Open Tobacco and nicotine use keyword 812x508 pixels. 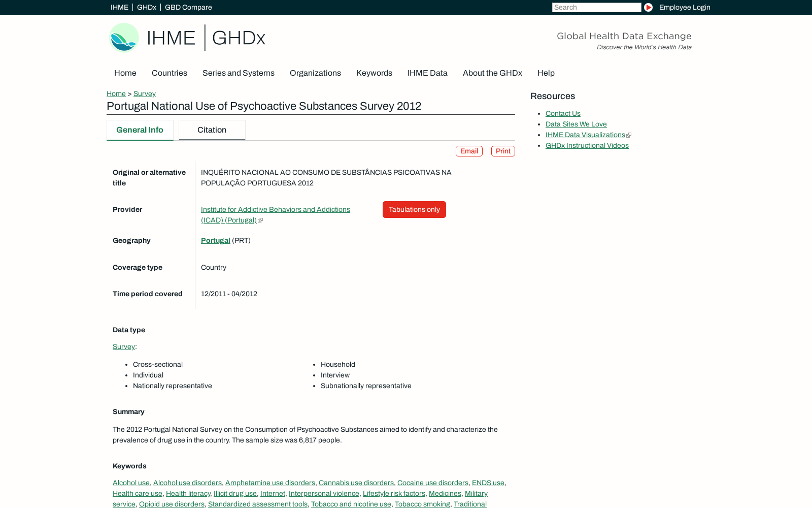click(351, 504)
